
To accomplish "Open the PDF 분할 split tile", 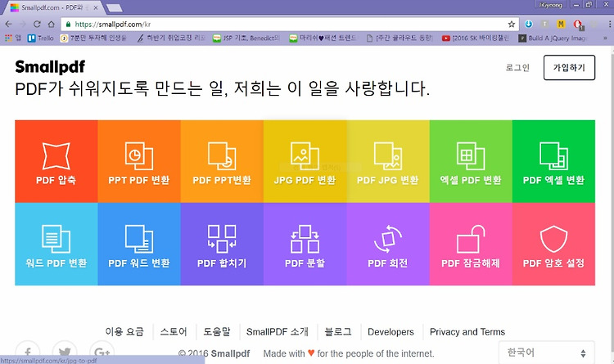I will tap(305, 244).
